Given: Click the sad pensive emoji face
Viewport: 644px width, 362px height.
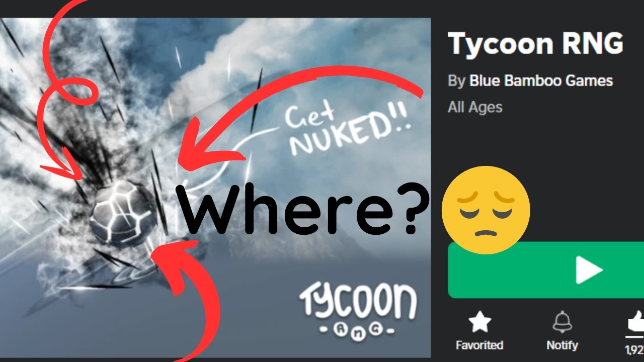Looking at the screenshot, I should [x=486, y=210].
